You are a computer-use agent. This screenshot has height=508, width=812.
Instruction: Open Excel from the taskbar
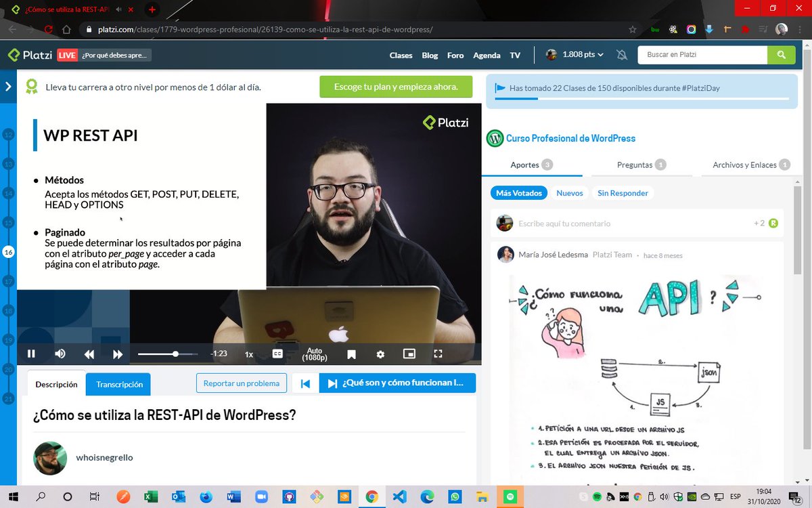point(150,497)
